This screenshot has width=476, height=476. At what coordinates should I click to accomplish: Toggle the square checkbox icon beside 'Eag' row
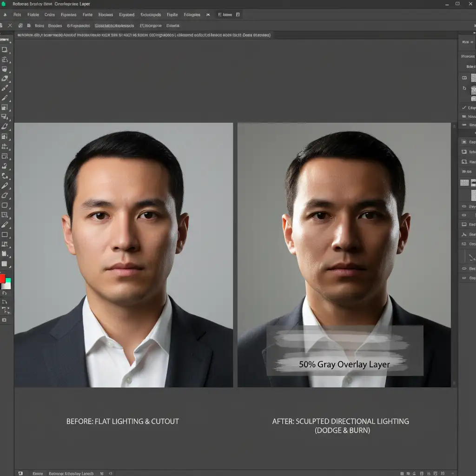(x=464, y=142)
